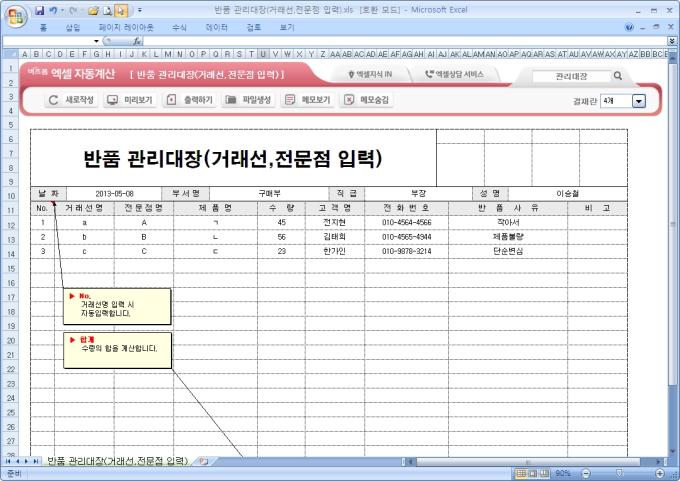Switch to Page Break Preview icon
Screen dimensions: 680x481
coord(544,474)
